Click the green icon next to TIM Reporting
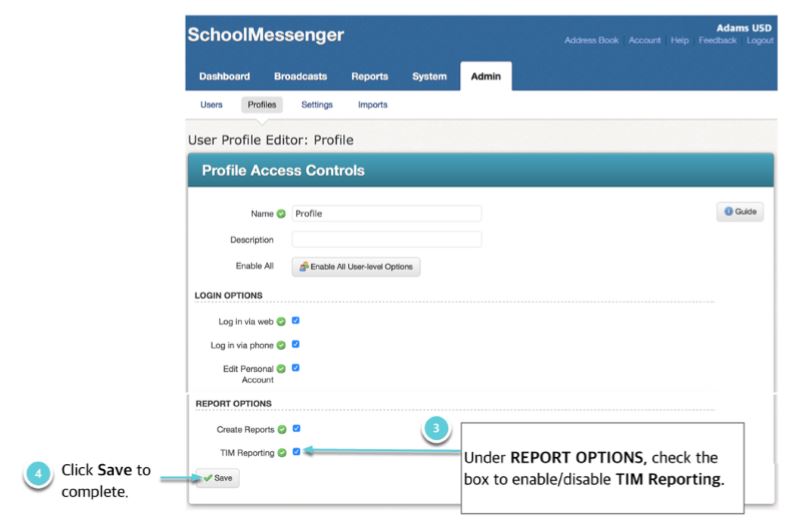797x527 pixels. (x=282, y=453)
